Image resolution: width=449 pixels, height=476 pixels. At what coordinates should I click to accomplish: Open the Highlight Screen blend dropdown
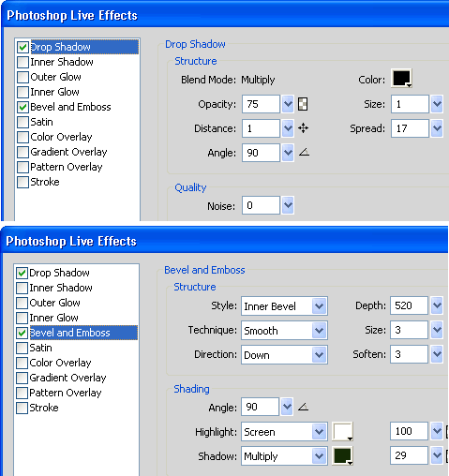(x=284, y=432)
